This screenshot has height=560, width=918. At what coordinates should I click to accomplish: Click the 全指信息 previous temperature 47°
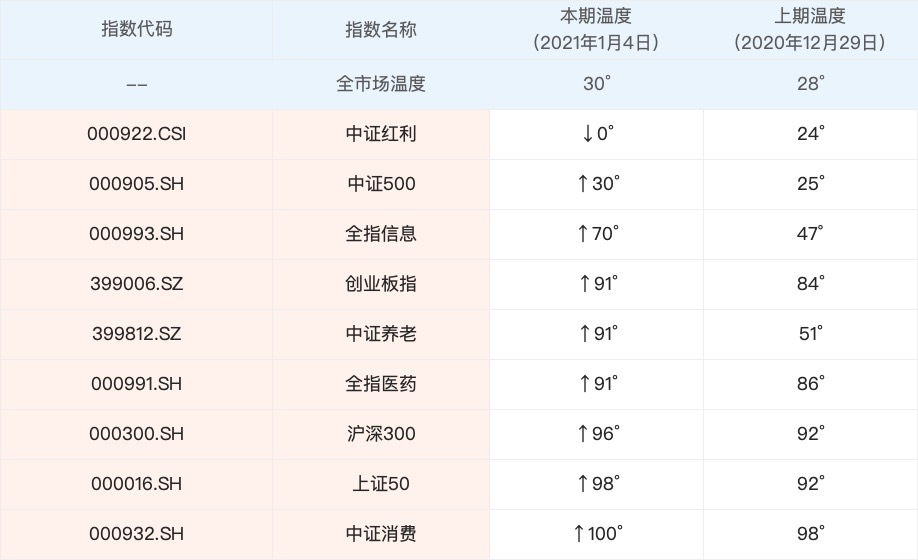point(810,234)
